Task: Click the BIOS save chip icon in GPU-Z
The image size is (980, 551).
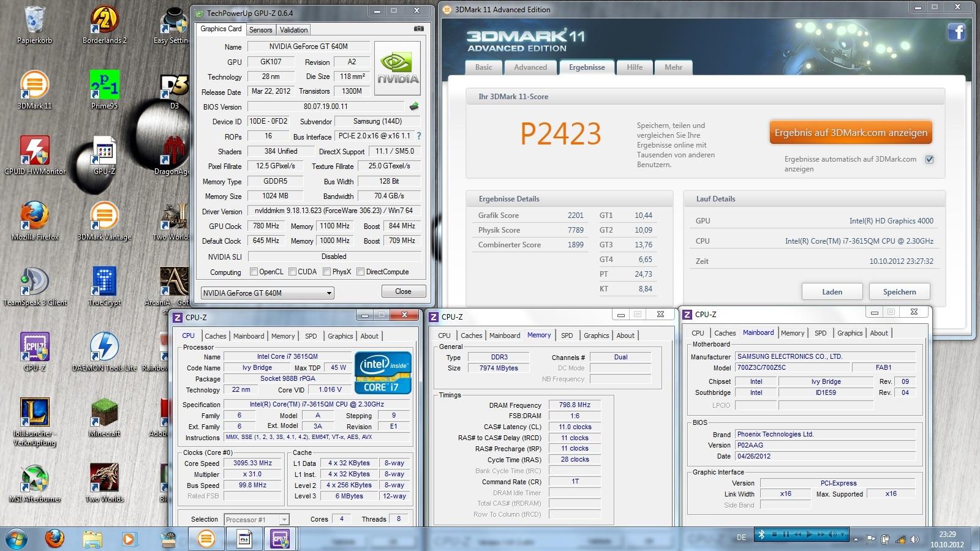Action: coord(415,107)
